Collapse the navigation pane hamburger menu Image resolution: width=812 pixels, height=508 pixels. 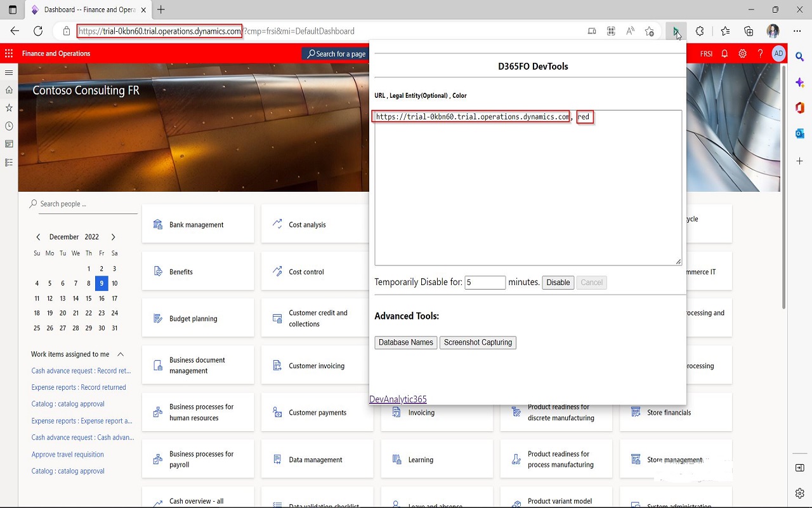[9, 72]
